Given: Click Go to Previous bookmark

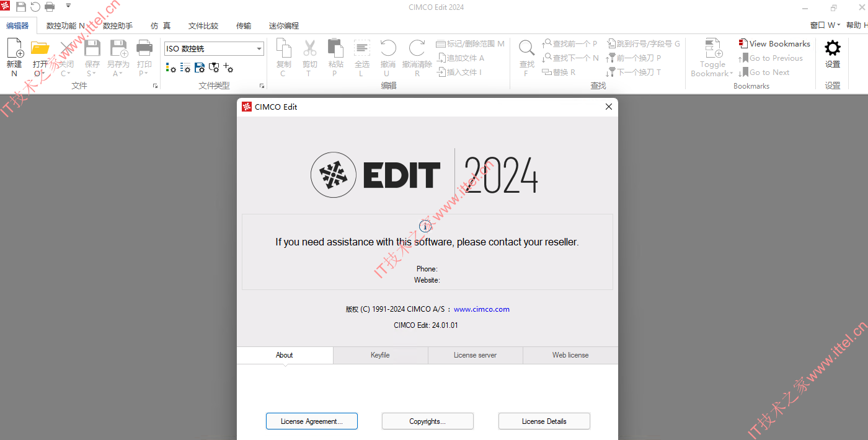Looking at the screenshot, I should point(771,58).
